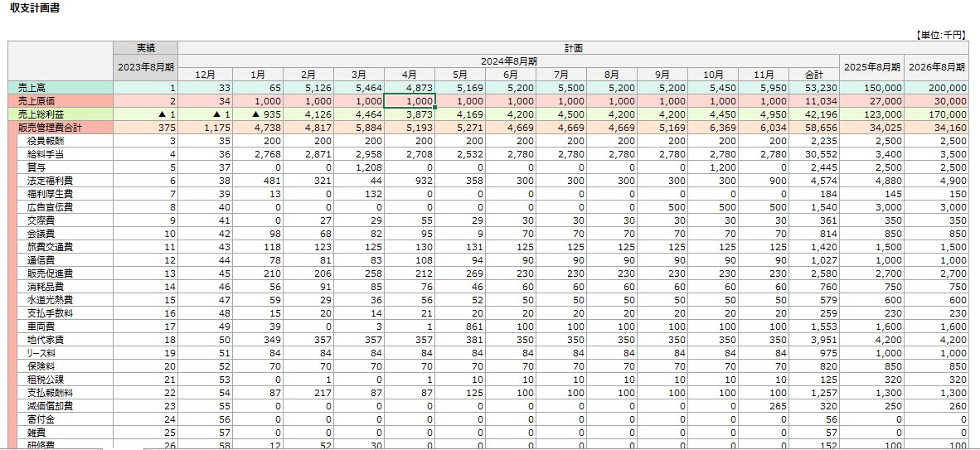Click the 減価償却費 11月 value 265
This screenshot has width=980, height=450.
[764, 405]
